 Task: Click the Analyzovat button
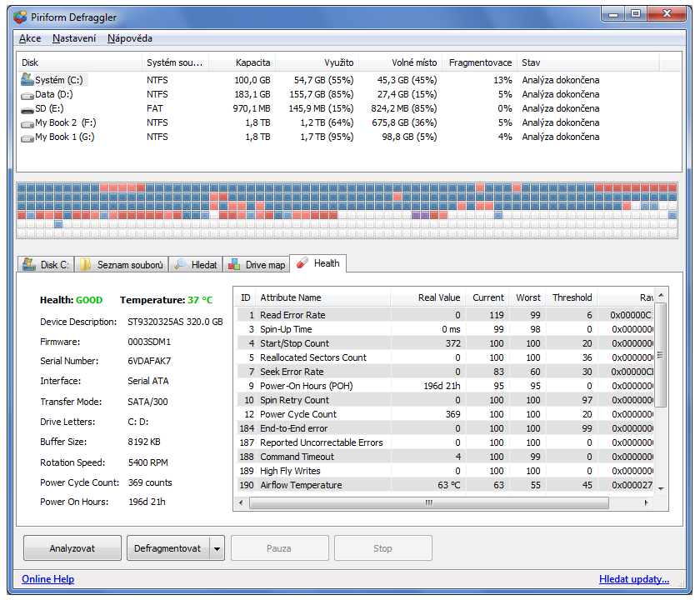tap(72, 548)
